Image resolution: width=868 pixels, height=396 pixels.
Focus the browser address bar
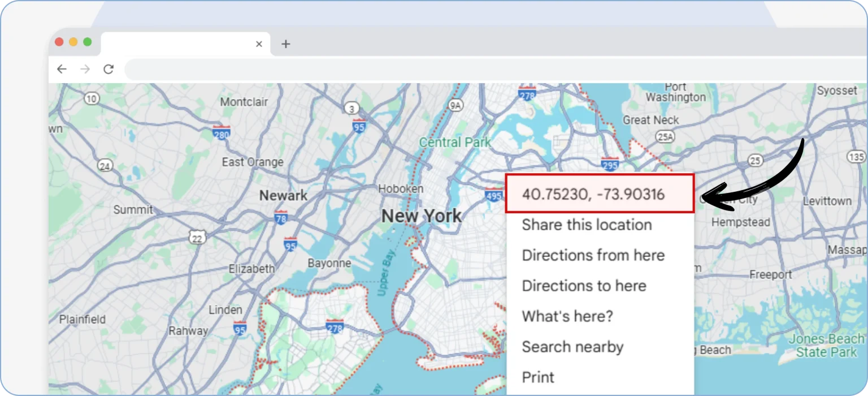[492, 69]
